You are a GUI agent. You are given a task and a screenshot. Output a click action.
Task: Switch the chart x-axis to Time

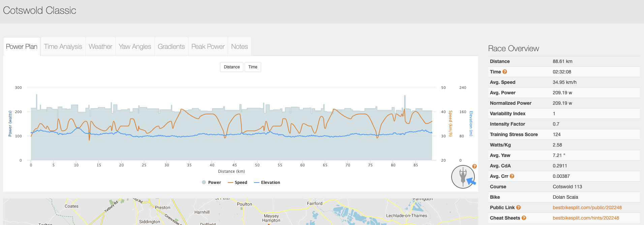(x=253, y=67)
